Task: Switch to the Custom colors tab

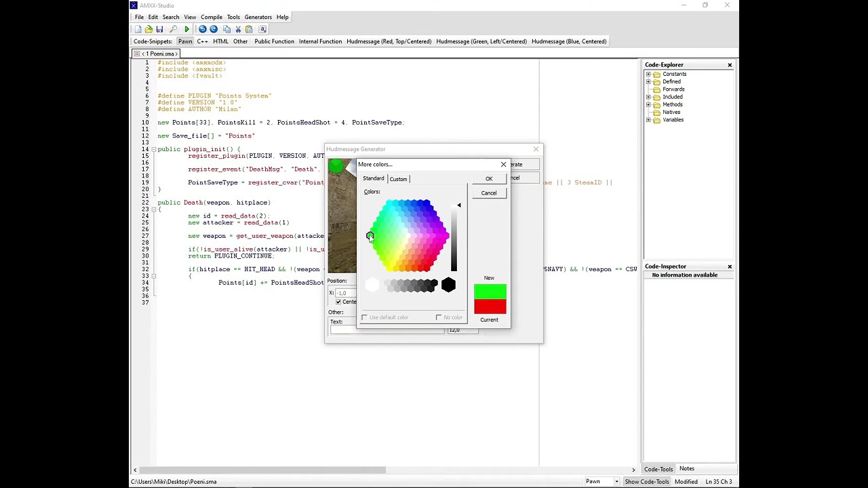Action: (398, 179)
